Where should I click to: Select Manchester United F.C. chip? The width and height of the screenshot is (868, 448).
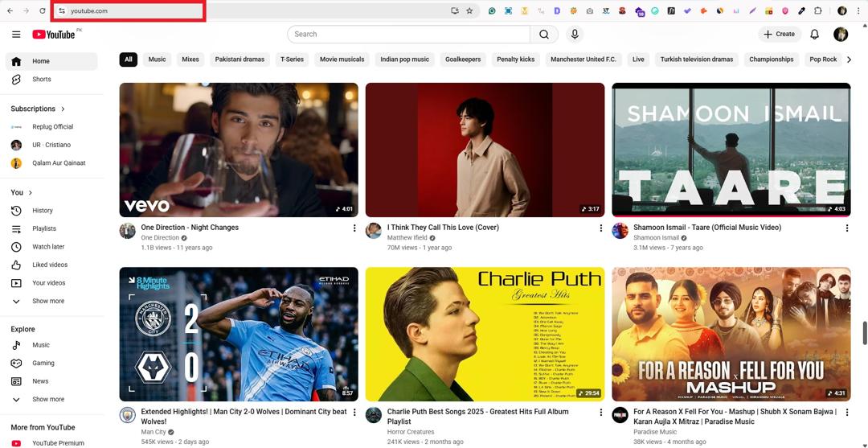pos(583,60)
